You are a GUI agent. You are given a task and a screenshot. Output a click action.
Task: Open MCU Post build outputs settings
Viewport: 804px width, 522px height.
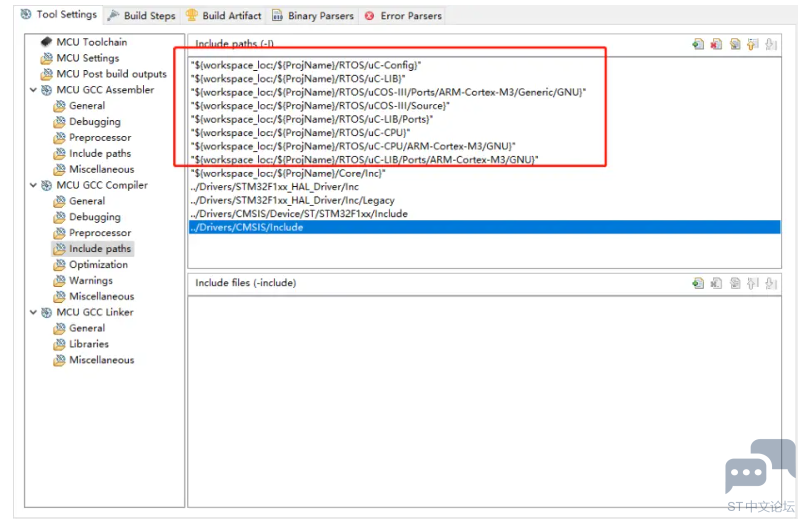111,74
